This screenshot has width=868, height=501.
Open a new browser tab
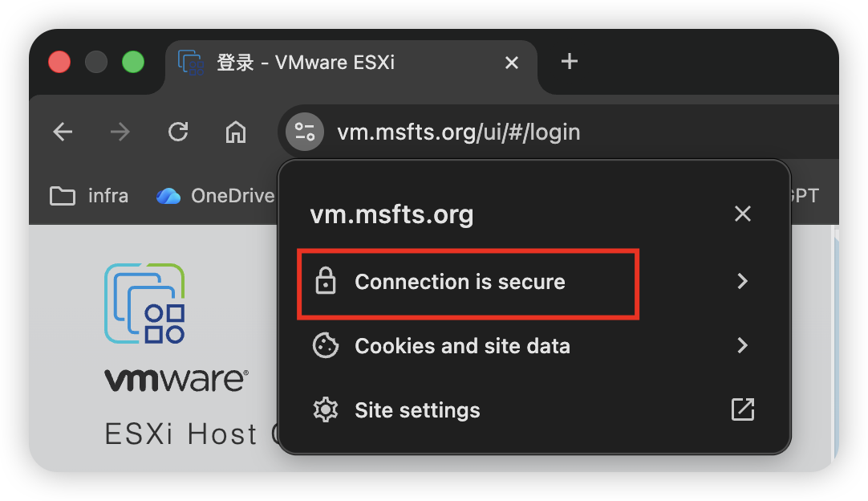pyautogui.click(x=569, y=62)
